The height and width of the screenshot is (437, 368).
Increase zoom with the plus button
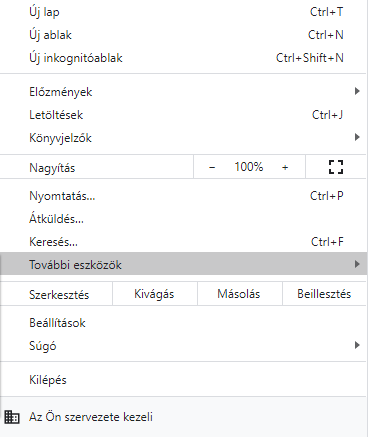pos(285,167)
